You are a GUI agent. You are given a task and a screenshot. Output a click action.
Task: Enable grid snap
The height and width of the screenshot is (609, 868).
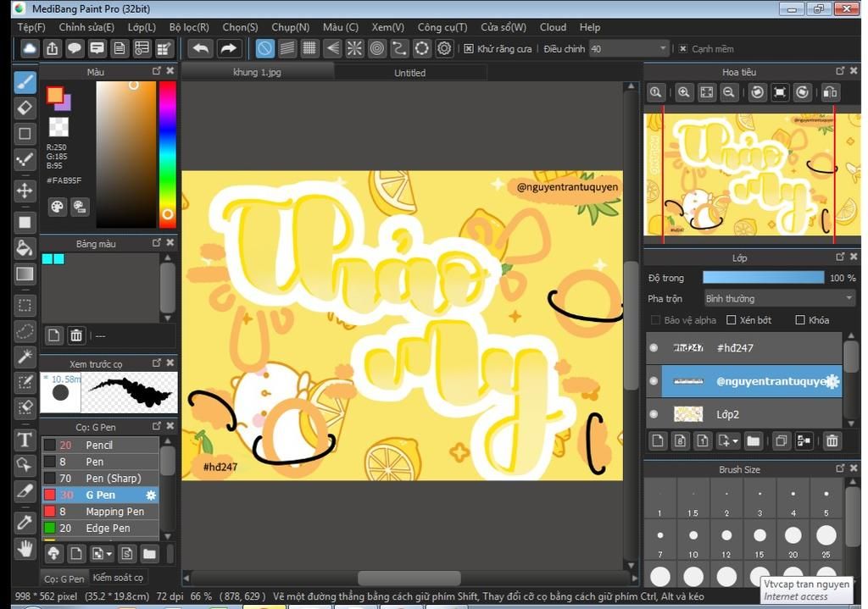click(x=309, y=48)
